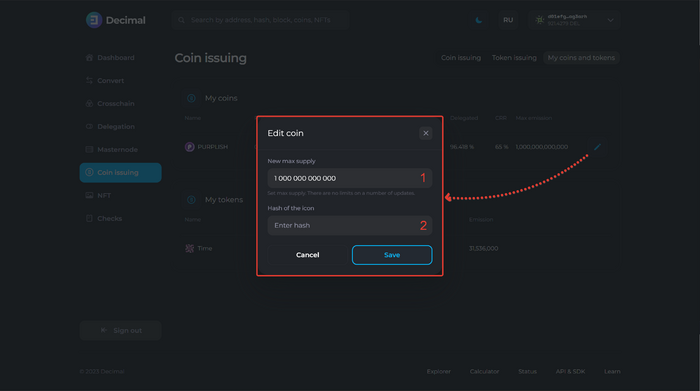Image resolution: width=700 pixels, height=391 pixels.
Task: Open the Calculator footer link
Action: click(x=484, y=371)
